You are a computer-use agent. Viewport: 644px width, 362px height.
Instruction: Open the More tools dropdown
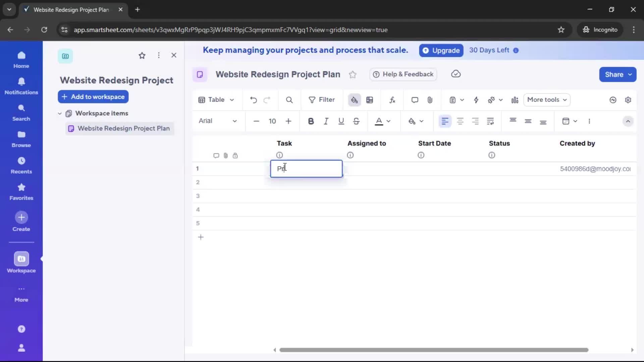click(x=547, y=100)
